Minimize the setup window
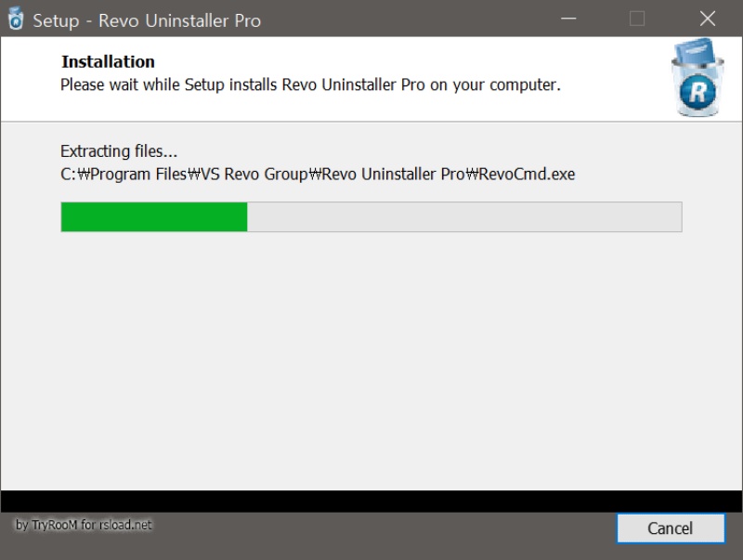743x560 pixels. (x=567, y=19)
